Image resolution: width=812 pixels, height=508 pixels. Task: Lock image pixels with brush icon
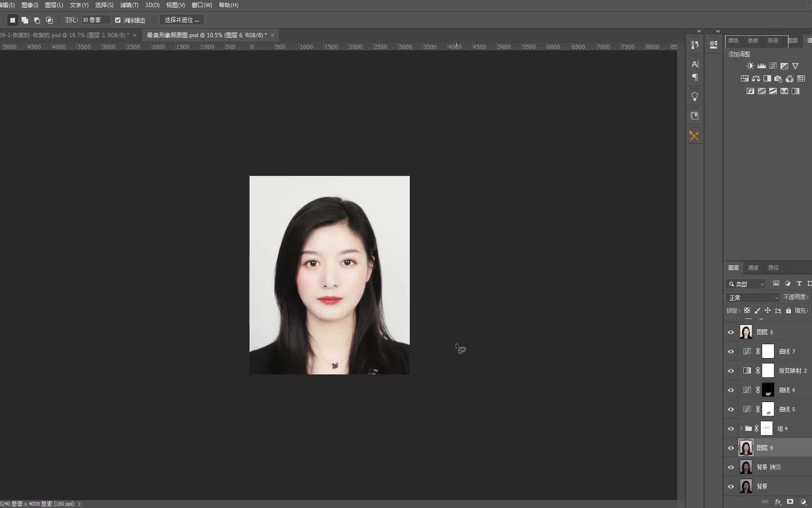757,310
